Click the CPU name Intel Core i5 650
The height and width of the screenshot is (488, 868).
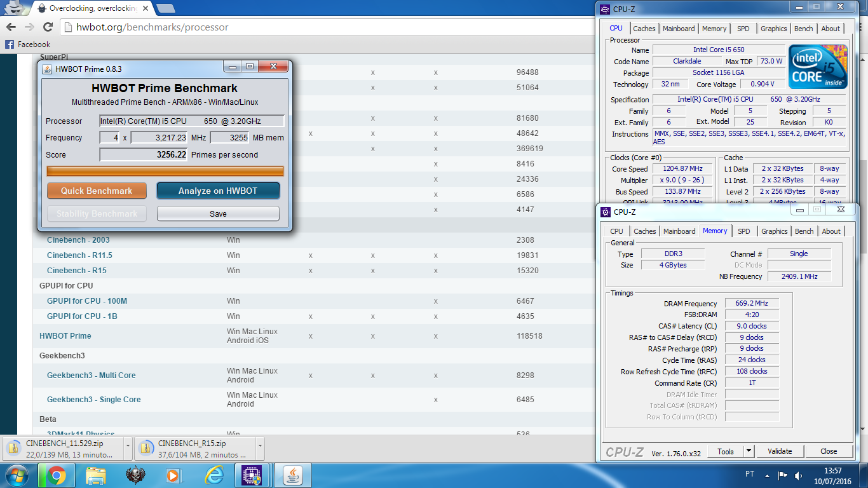tap(719, 50)
